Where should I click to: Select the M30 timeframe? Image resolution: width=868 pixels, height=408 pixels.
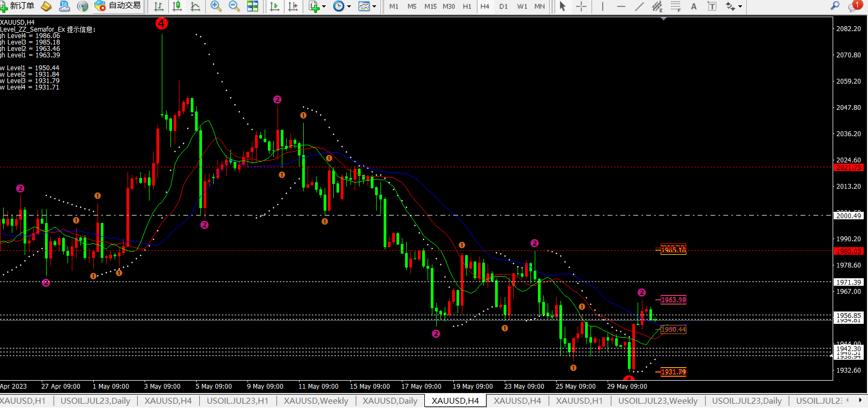coord(449,6)
